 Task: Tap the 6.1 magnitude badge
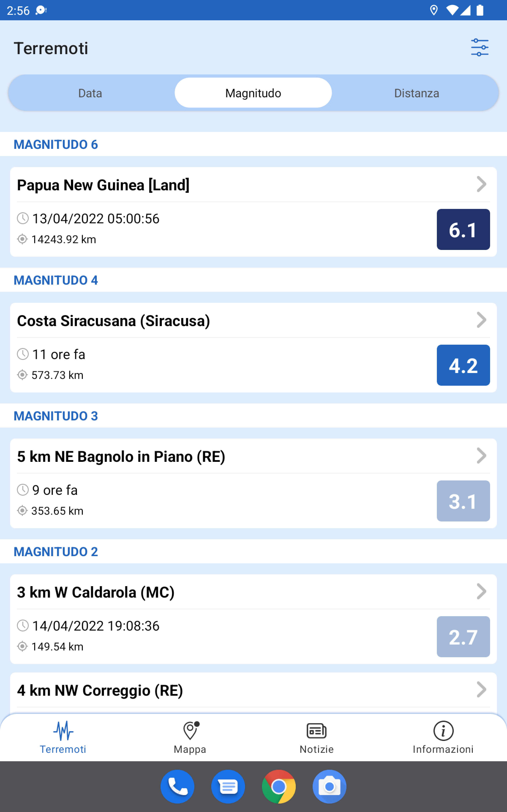click(x=463, y=229)
